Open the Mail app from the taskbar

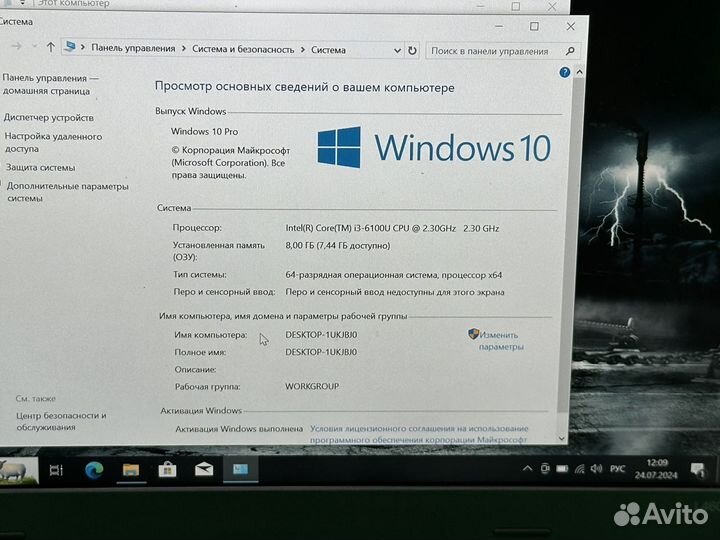click(203, 469)
